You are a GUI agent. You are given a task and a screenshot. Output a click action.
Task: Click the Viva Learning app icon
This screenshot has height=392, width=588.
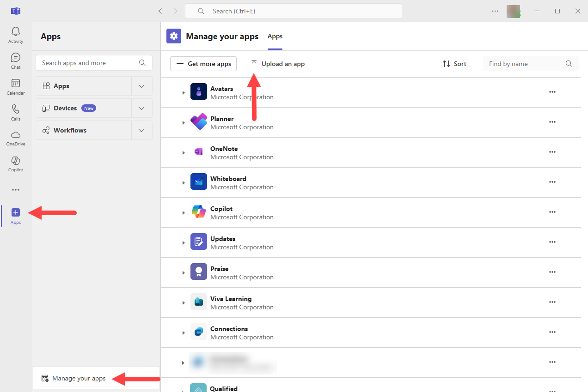click(199, 302)
